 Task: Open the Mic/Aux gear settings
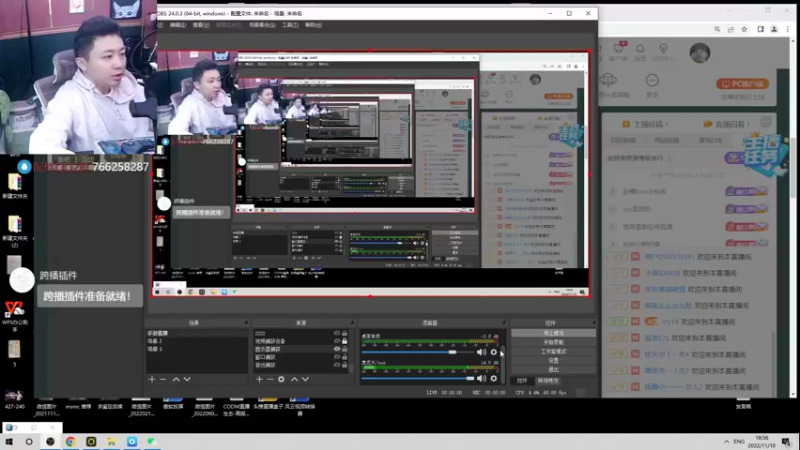point(493,379)
